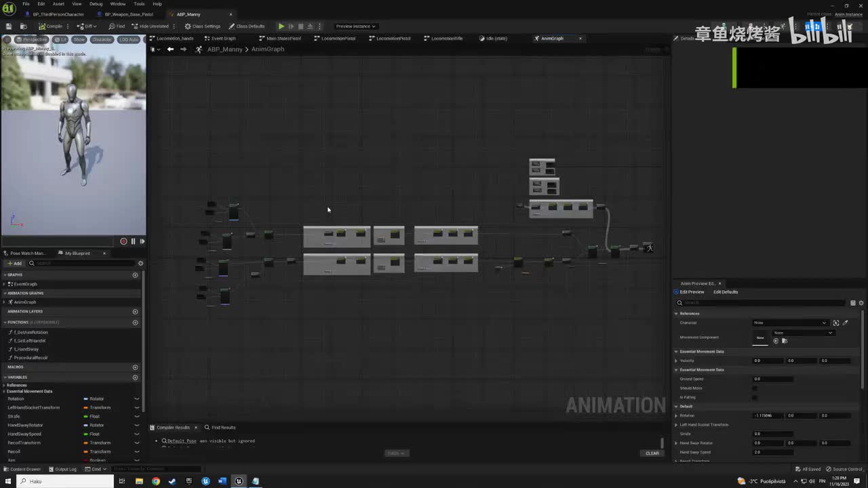Image resolution: width=868 pixels, height=488 pixels.
Task: Add a new macro with plus icon
Action: tap(135, 367)
